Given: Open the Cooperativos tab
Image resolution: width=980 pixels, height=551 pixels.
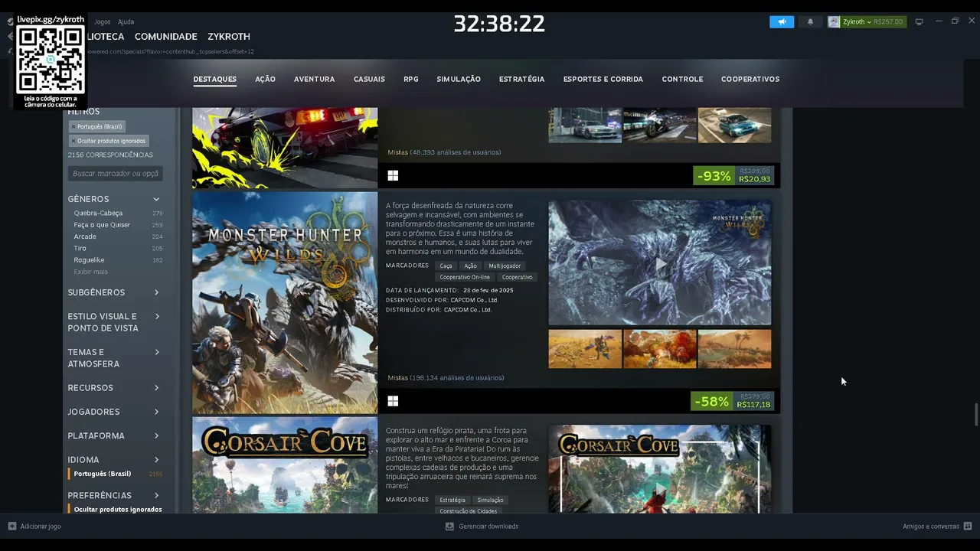Looking at the screenshot, I should (750, 79).
